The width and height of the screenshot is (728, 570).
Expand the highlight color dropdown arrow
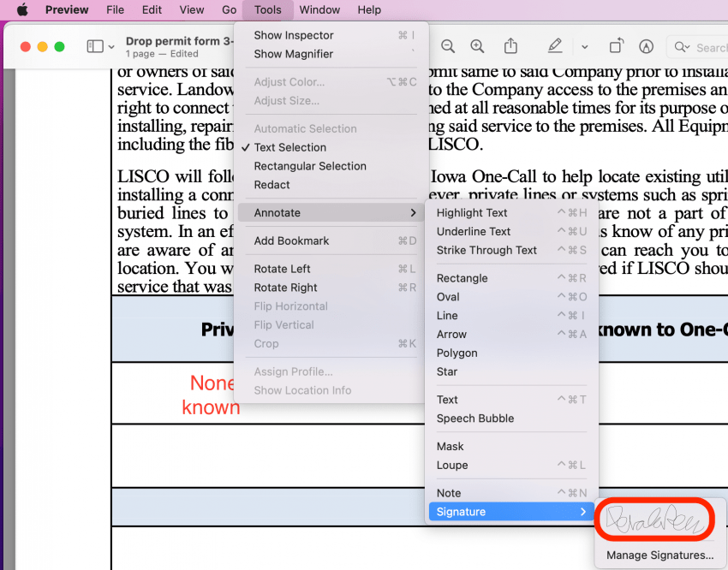point(584,46)
